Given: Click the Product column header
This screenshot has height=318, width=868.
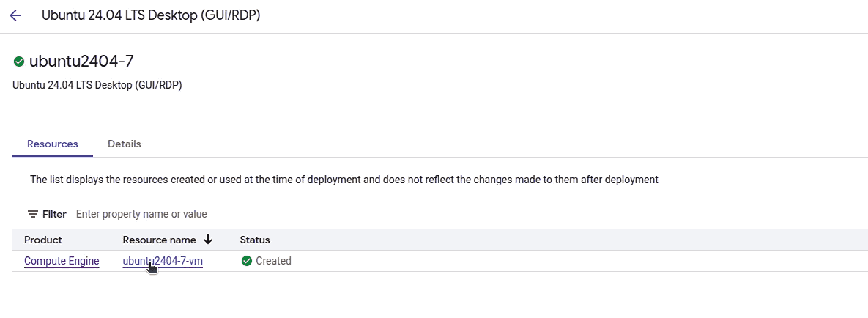Looking at the screenshot, I should [x=43, y=240].
